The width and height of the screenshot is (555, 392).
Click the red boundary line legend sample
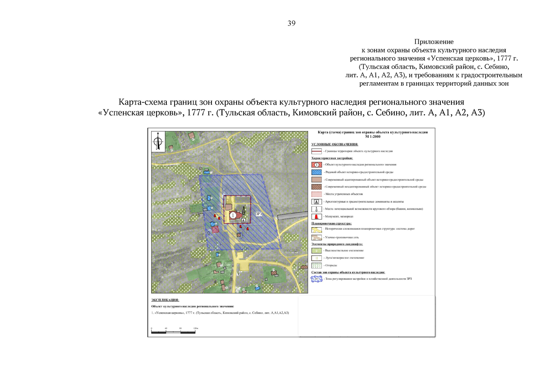(x=316, y=151)
